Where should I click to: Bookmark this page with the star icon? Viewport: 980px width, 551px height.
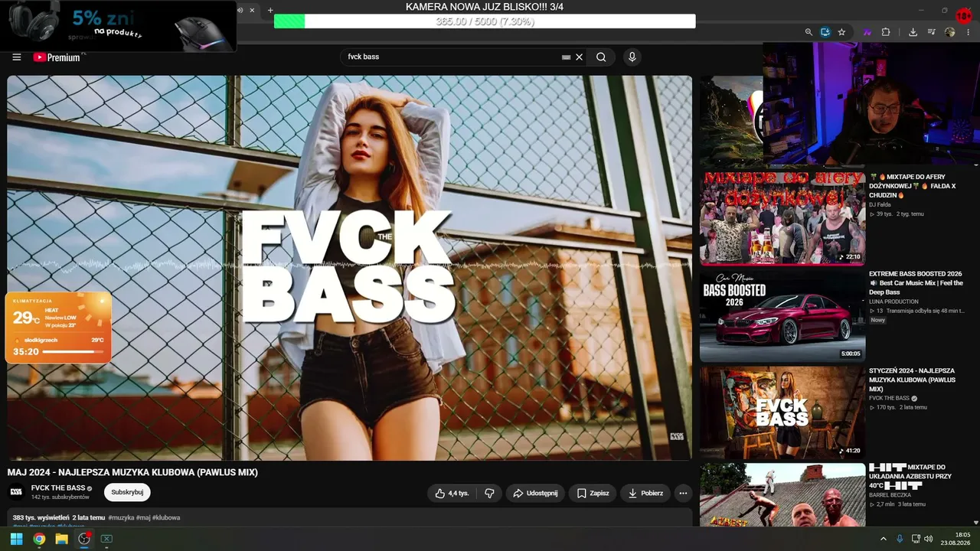[841, 32]
